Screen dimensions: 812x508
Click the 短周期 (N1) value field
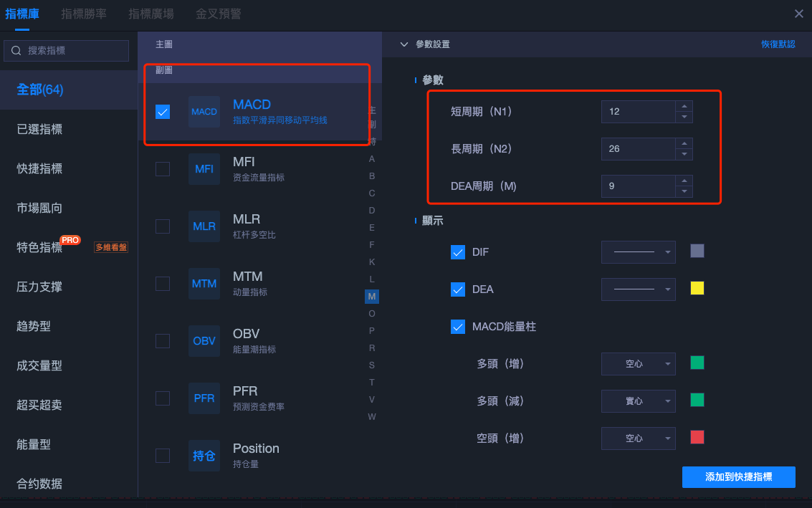pyautogui.click(x=638, y=112)
